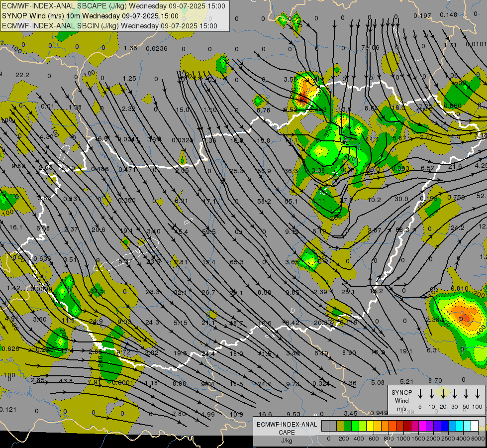
Task: Click the 2500 tick label on CAPE scale
Action: click(448, 439)
